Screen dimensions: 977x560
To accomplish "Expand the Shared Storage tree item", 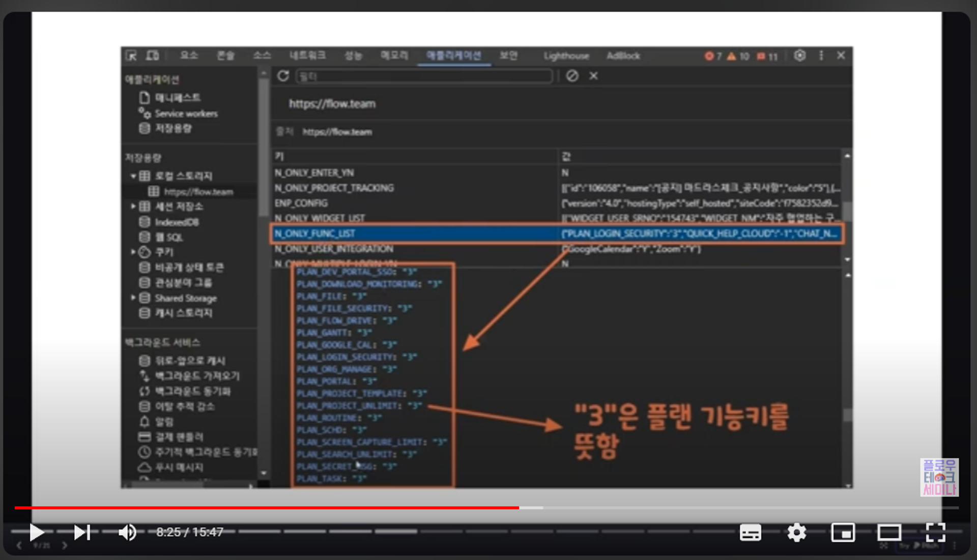I will (133, 298).
